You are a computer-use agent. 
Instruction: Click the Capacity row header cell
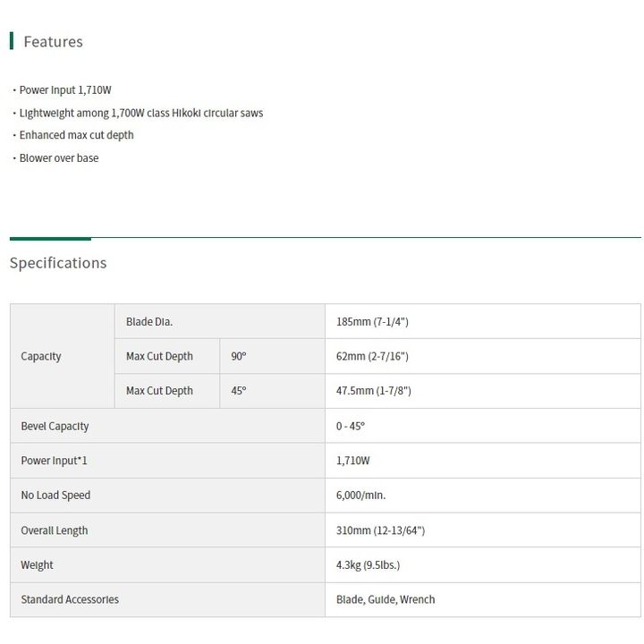[x=62, y=356]
